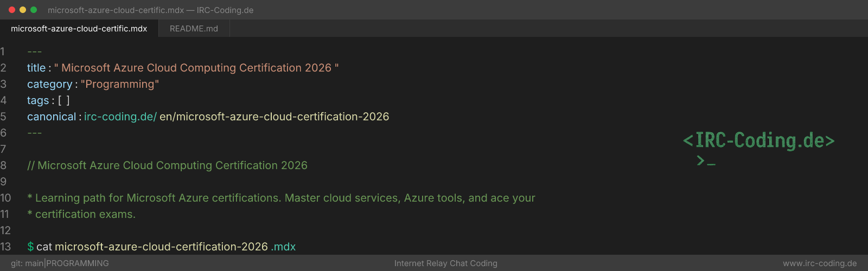Click the git: main branch indicator

(27, 263)
